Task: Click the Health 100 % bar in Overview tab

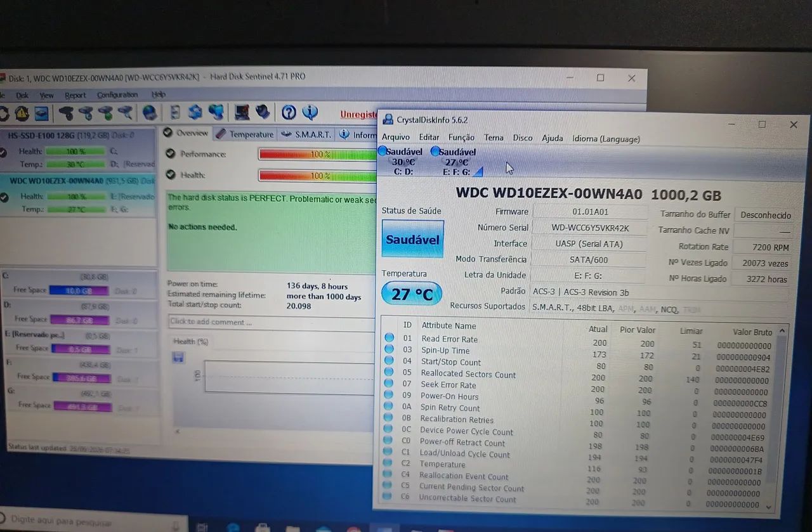Action: (317, 176)
